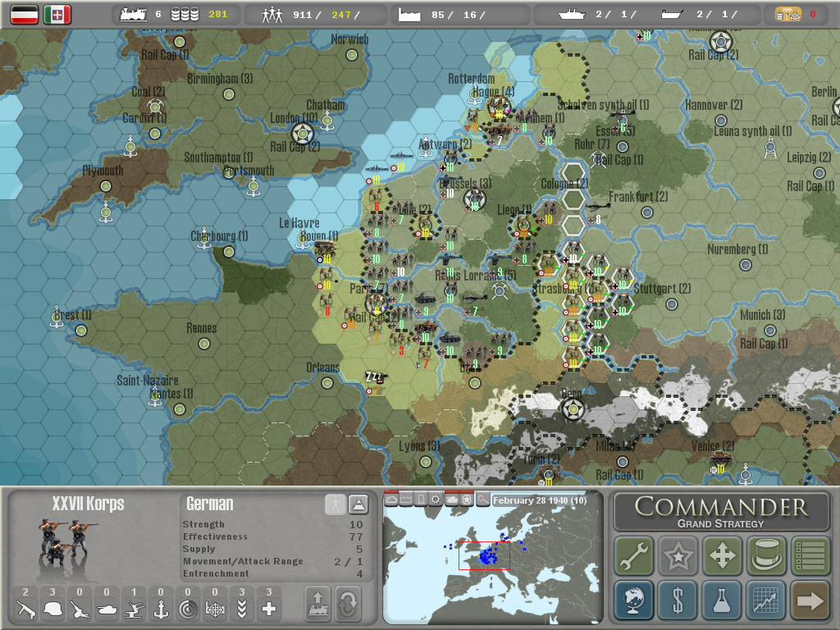Click the railway locomotive capacity icon

click(134, 15)
